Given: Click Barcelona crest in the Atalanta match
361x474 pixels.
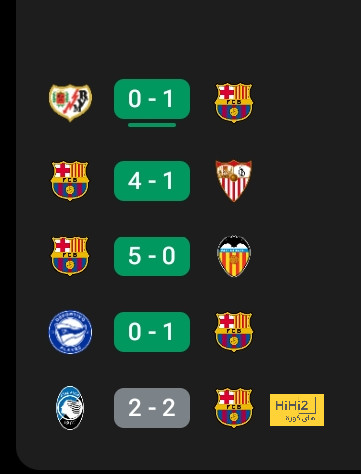Looking at the screenshot, I should coord(234,408).
